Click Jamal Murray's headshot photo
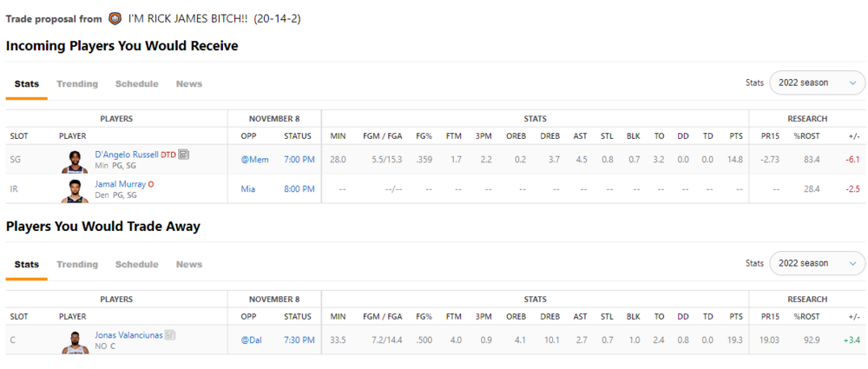Screen dimensions: 868x369 [76, 189]
